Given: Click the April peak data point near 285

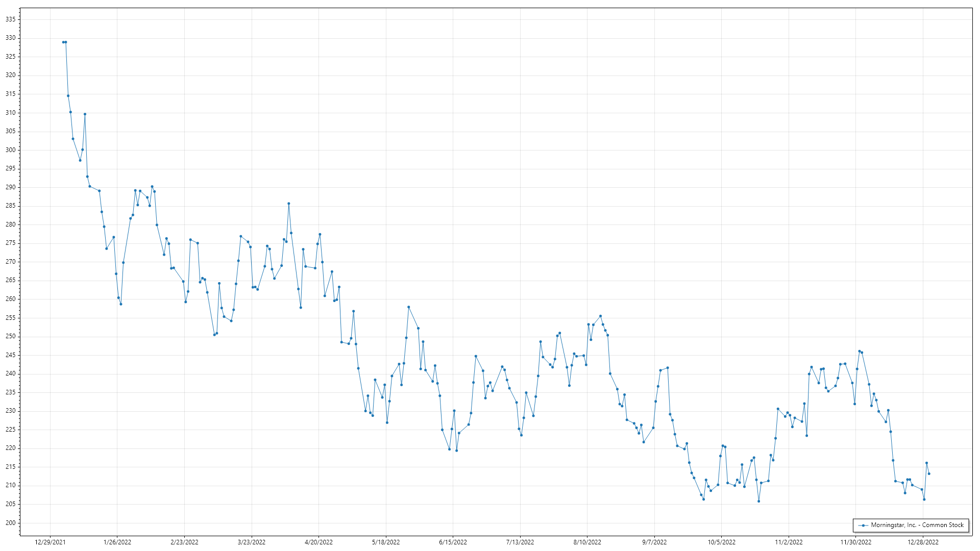Looking at the screenshot, I should (289, 204).
